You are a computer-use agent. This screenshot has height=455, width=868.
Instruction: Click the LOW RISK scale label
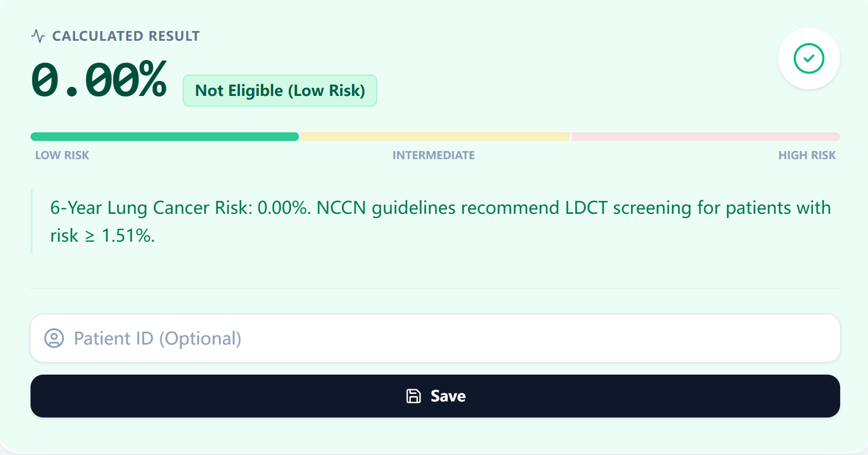point(62,155)
